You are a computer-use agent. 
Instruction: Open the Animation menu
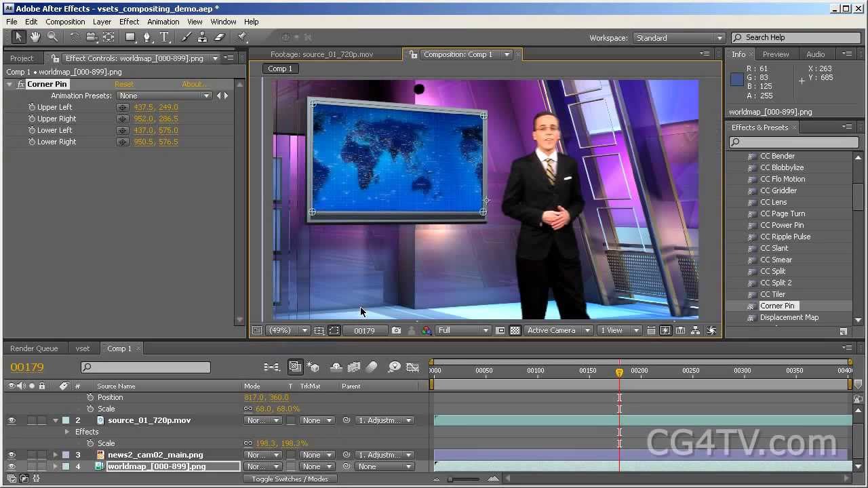163,22
